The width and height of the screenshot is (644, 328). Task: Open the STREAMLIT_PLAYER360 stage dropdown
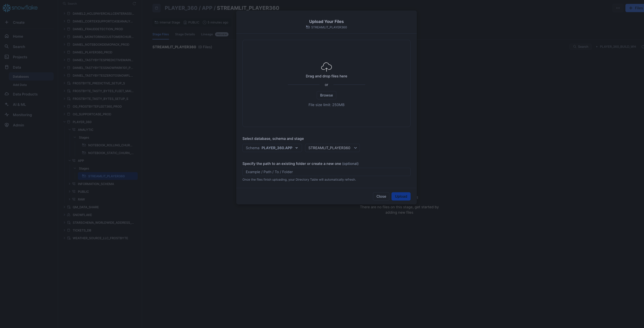(332, 148)
